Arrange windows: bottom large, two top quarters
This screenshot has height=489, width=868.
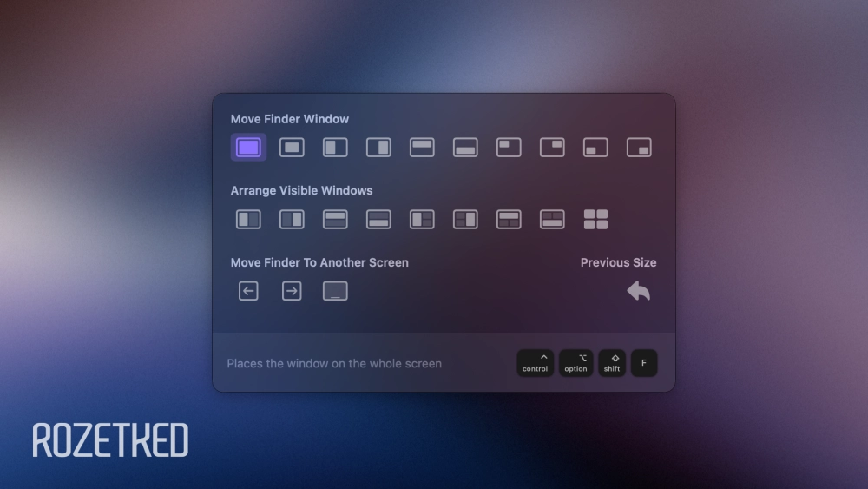pos(552,220)
